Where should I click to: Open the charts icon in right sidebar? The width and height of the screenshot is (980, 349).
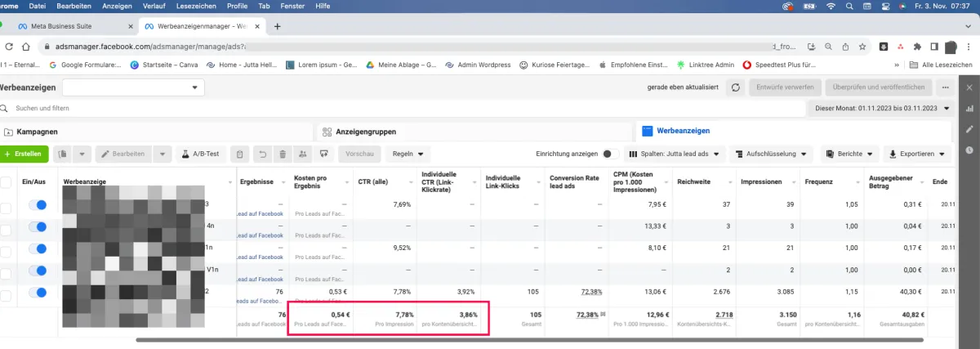[969, 108]
